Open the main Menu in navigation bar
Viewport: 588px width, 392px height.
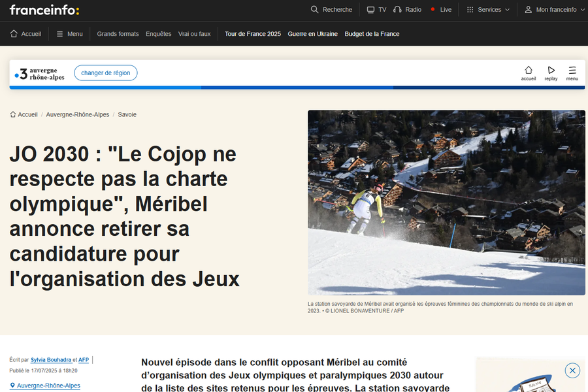pyautogui.click(x=69, y=34)
